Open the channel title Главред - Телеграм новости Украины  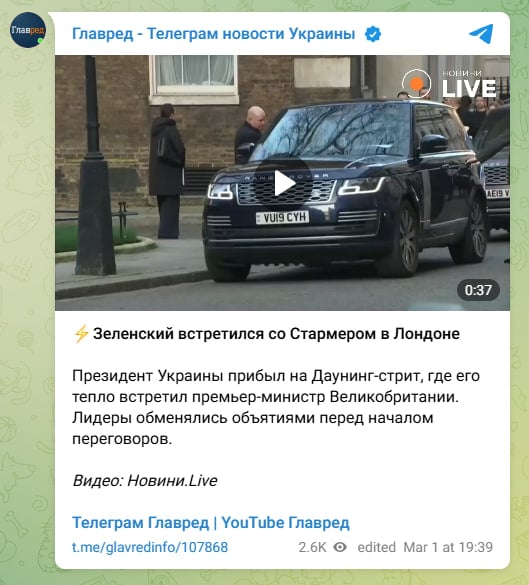click(x=213, y=34)
